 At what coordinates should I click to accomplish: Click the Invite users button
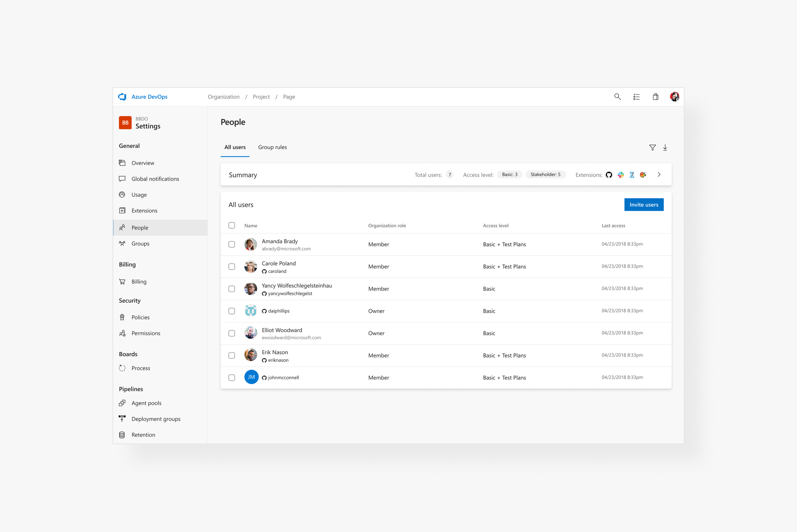pos(644,205)
